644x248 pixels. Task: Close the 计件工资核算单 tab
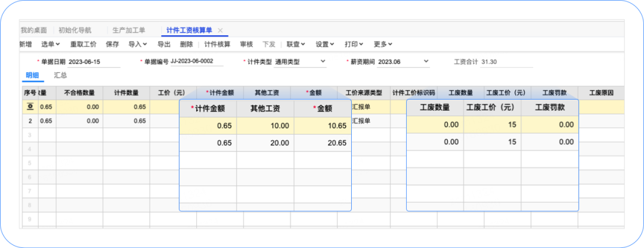coord(220,30)
